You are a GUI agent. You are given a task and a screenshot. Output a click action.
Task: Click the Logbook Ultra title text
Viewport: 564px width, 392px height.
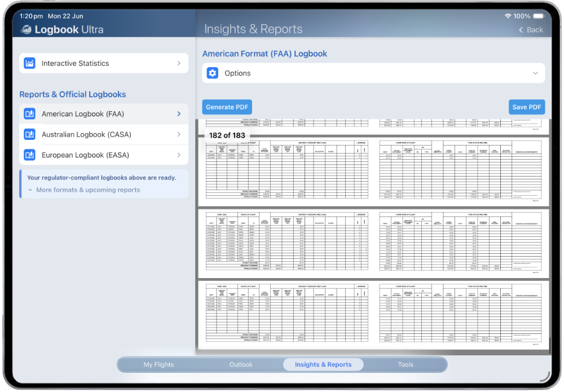(69, 29)
